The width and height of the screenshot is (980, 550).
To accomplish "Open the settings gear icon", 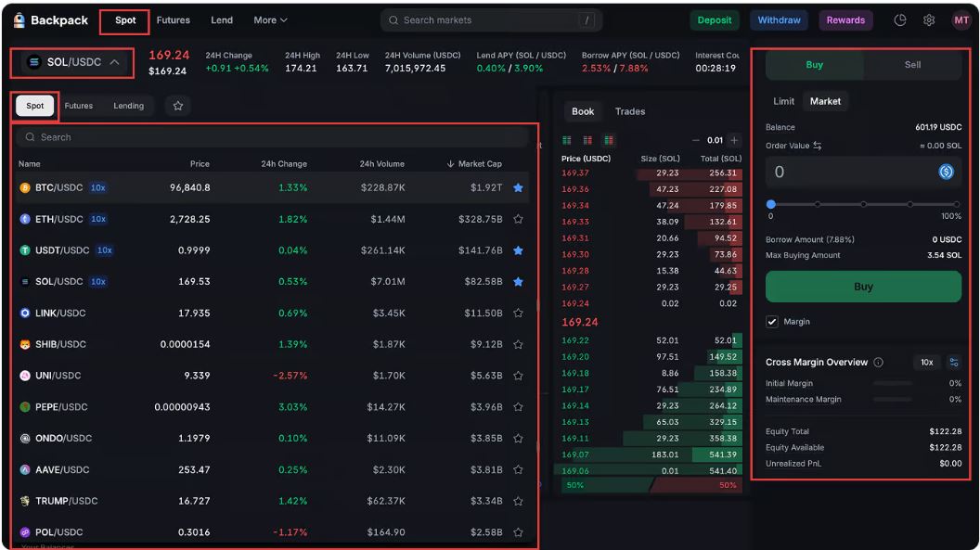I will 929,20.
